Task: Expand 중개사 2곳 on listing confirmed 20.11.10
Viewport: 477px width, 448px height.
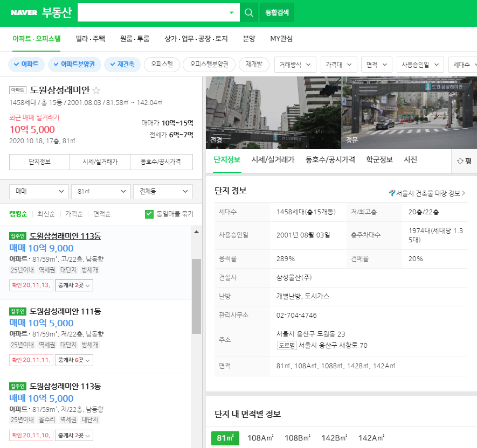Action: click(74, 436)
